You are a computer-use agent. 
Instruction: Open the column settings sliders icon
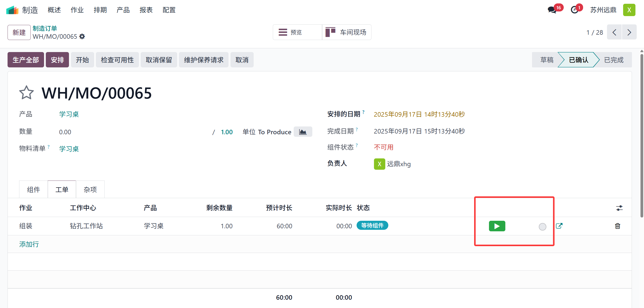(x=619, y=208)
